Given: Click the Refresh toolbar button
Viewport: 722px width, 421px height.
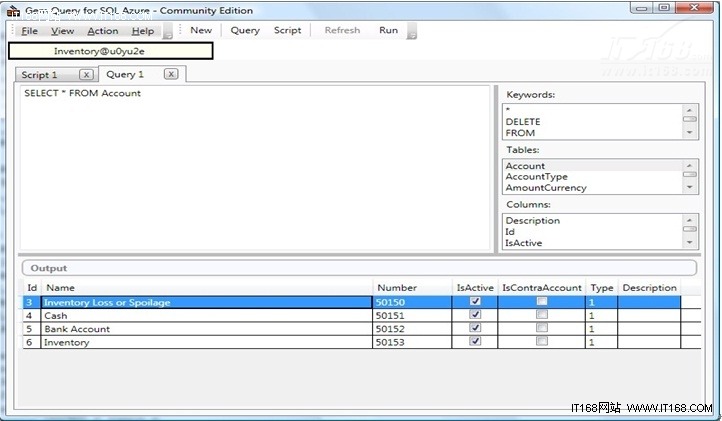Looking at the screenshot, I should (x=342, y=30).
